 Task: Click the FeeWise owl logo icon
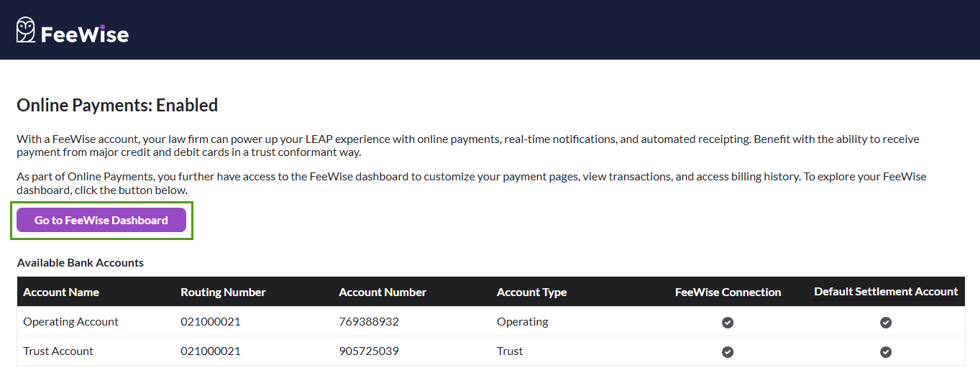(26, 30)
